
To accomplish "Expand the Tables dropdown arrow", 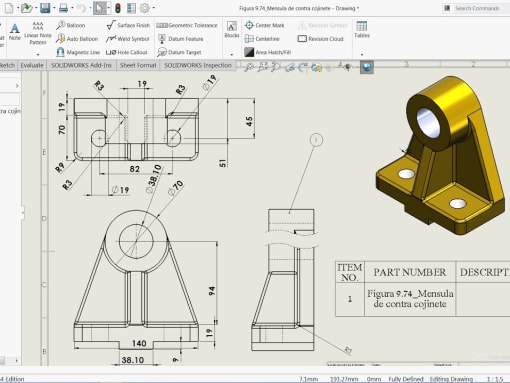I will pyautogui.click(x=362, y=54).
